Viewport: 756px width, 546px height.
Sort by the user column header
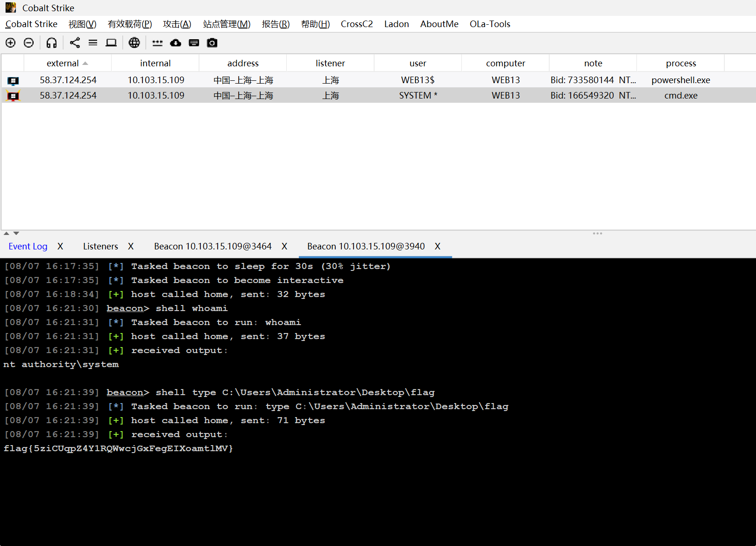pos(418,63)
